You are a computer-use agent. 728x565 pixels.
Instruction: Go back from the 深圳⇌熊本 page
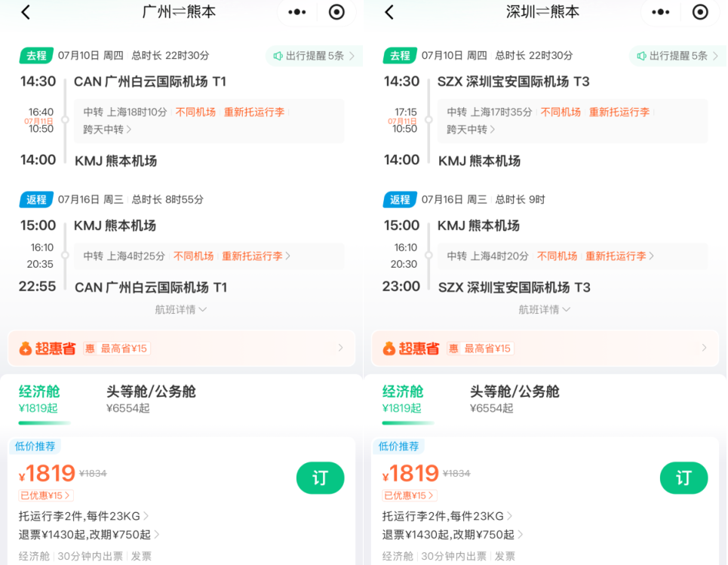coord(389,13)
